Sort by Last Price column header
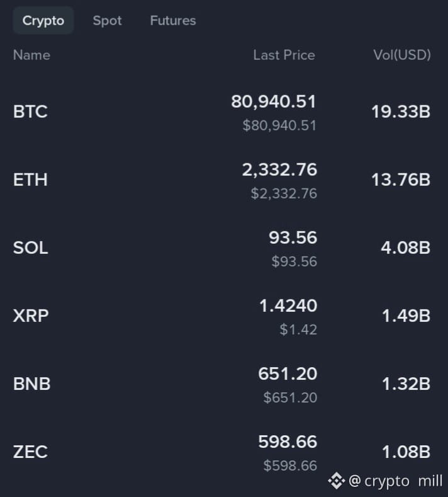The width and height of the screenshot is (448, 497). [x=284, y=55]
